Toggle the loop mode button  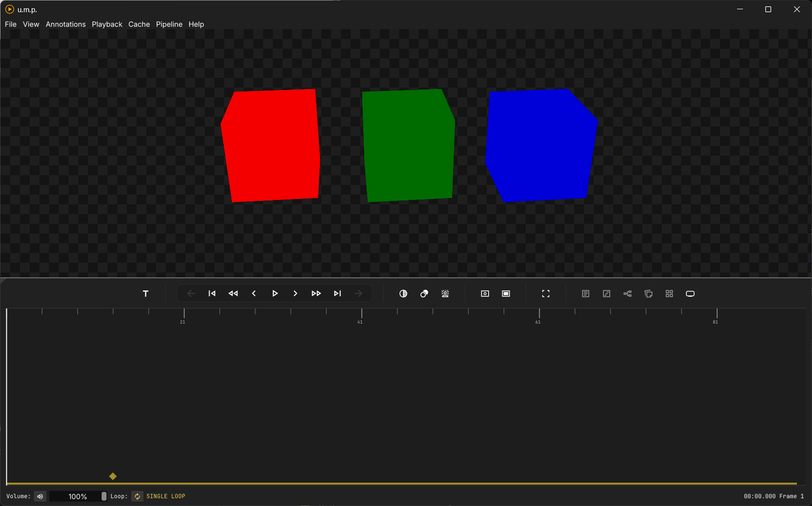(137, 496)
